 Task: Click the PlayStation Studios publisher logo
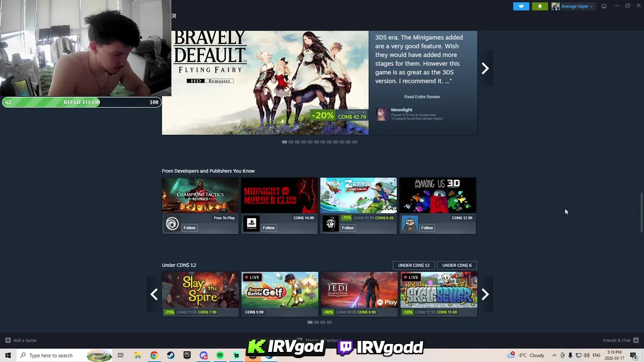[251, 224]
